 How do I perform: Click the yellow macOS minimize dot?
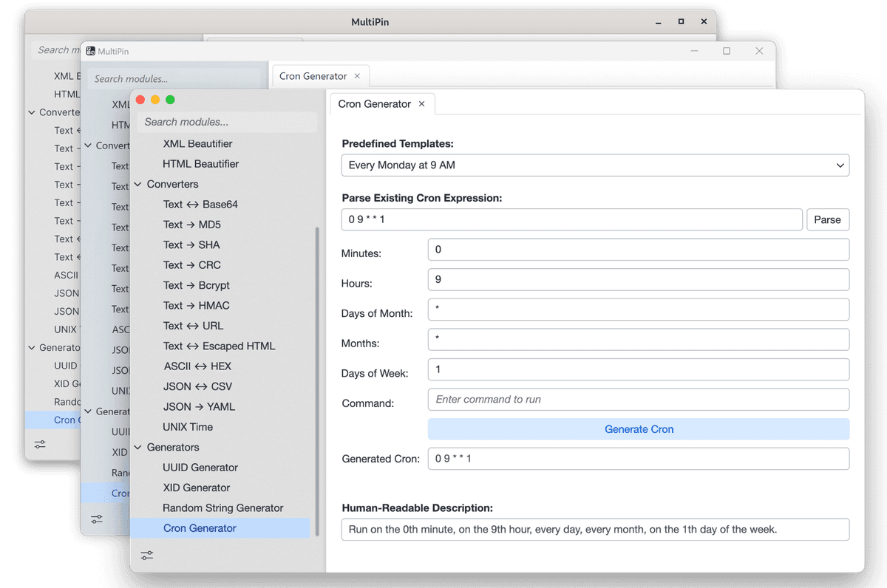pos(155,100)
